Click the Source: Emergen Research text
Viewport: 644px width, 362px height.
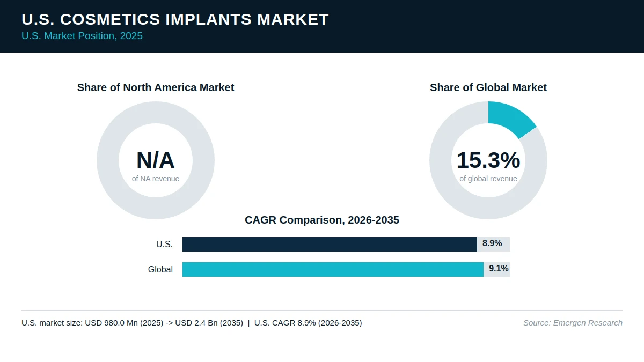click(x=573, y=323)
